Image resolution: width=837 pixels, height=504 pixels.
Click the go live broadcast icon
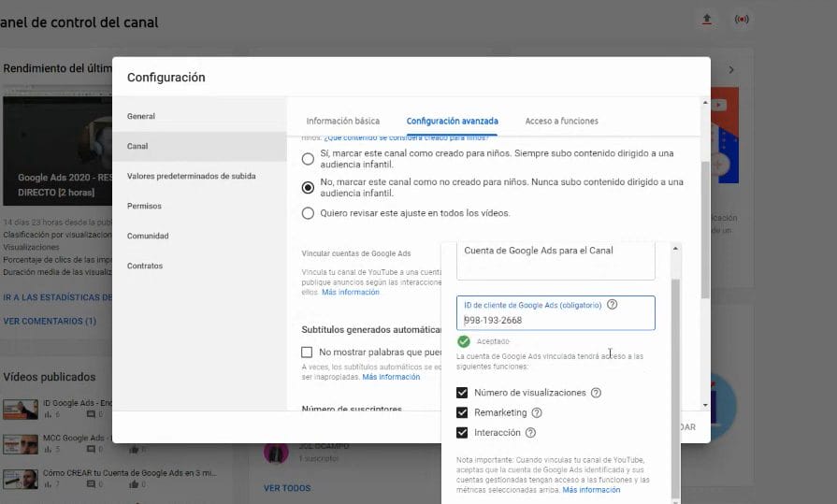click(742, 20)
